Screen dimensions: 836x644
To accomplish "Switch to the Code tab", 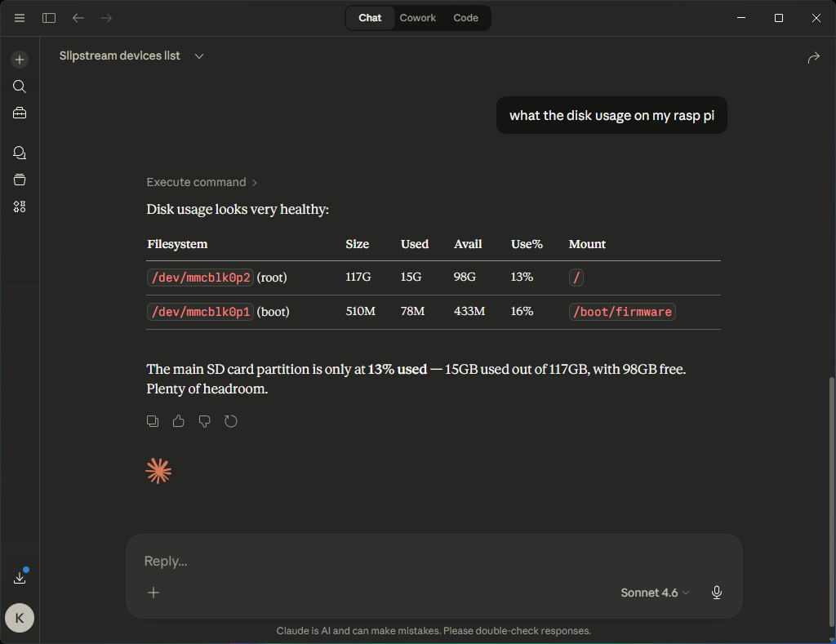I will tap(466, 18).
